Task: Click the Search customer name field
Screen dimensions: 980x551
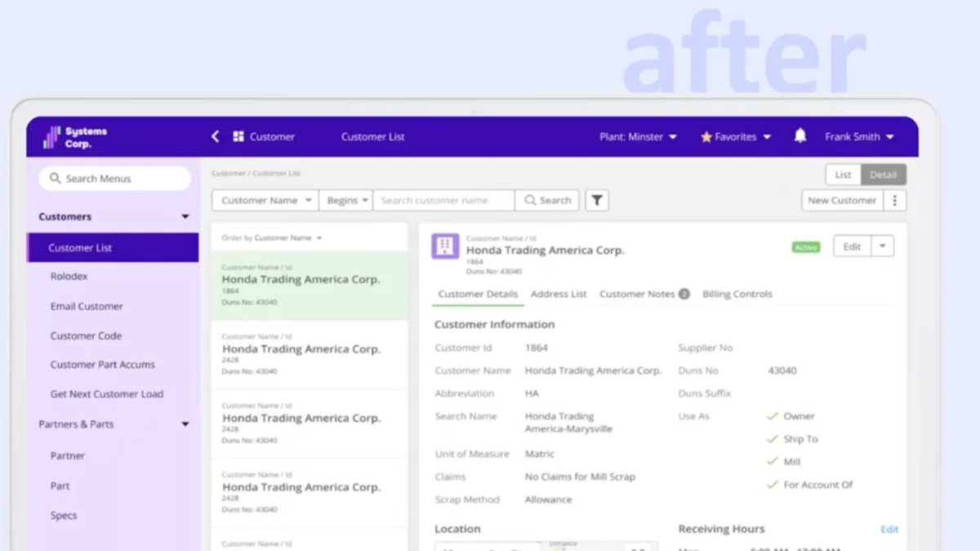Action: coord(443,200)
